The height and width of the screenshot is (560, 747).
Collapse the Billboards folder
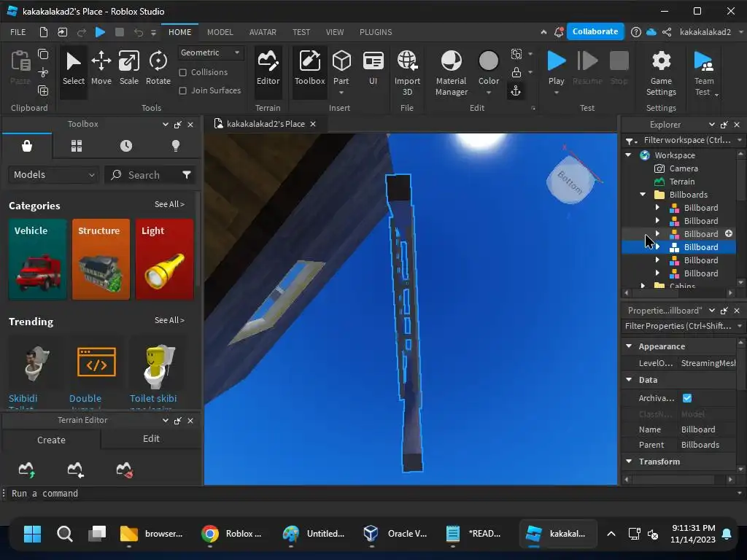643,194
